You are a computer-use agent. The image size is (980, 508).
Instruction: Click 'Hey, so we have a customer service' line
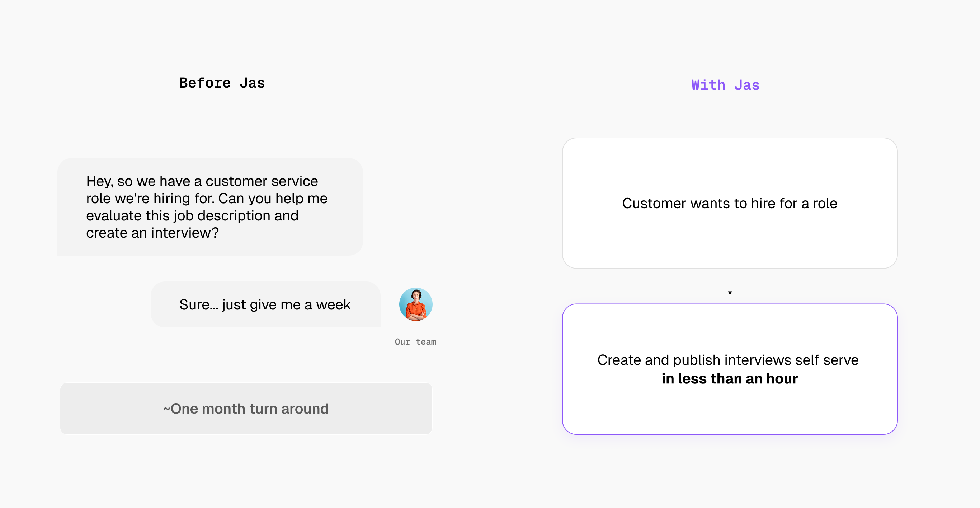click(x=202, y=181)
